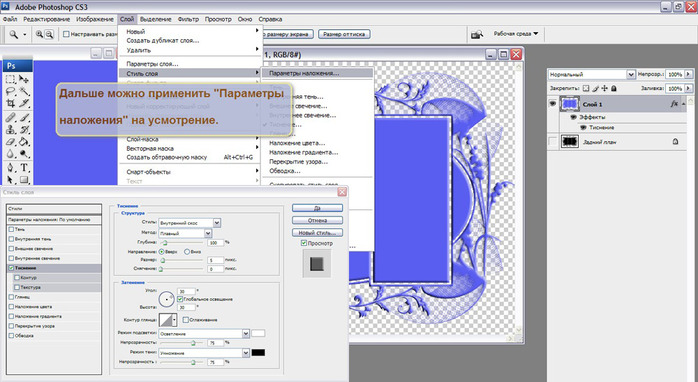Enable the Внешнее свечение checkbox

click(11, 249)
